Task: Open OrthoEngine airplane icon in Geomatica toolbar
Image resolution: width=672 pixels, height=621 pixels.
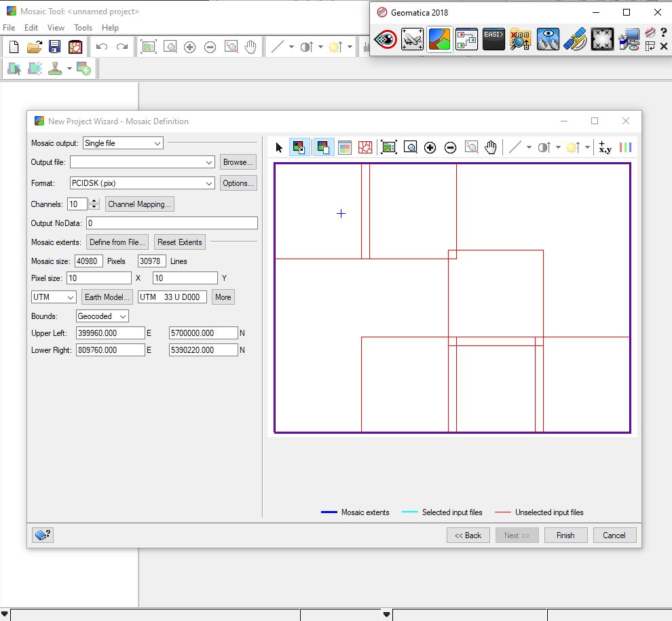Action: tap(412, 39)
